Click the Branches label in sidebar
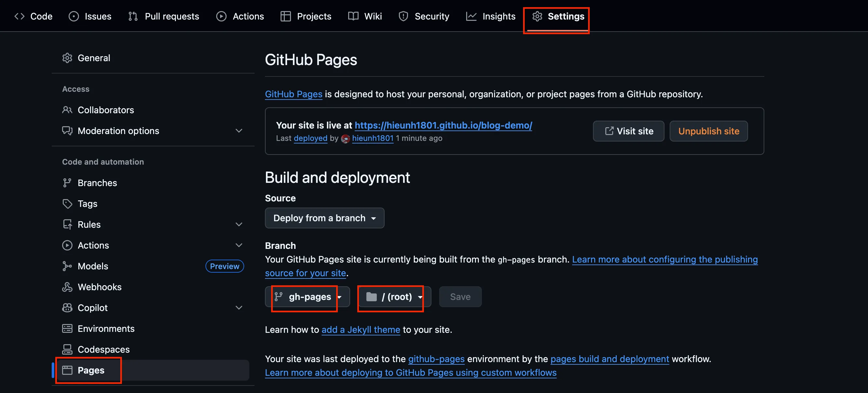 click(x=97, y=183)
